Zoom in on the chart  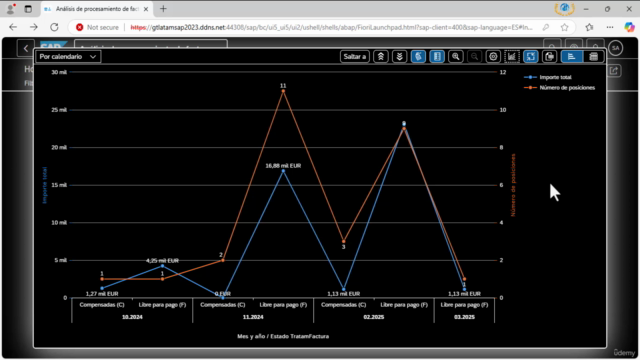pos(456,57)
